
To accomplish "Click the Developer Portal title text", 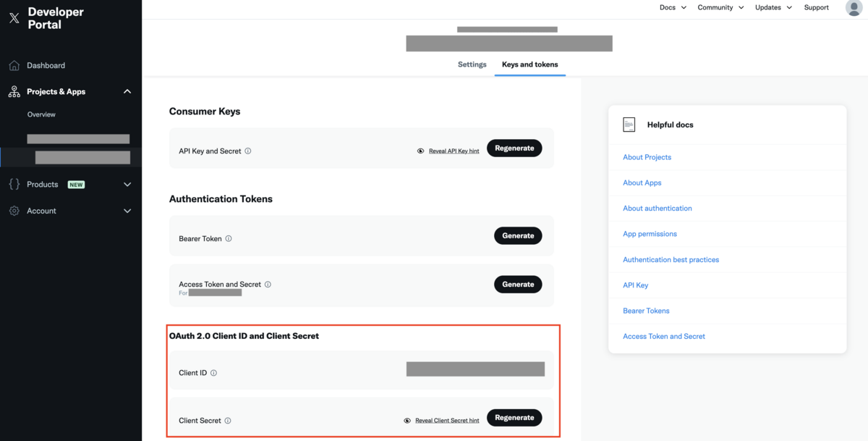I will [x=56, y=18].
